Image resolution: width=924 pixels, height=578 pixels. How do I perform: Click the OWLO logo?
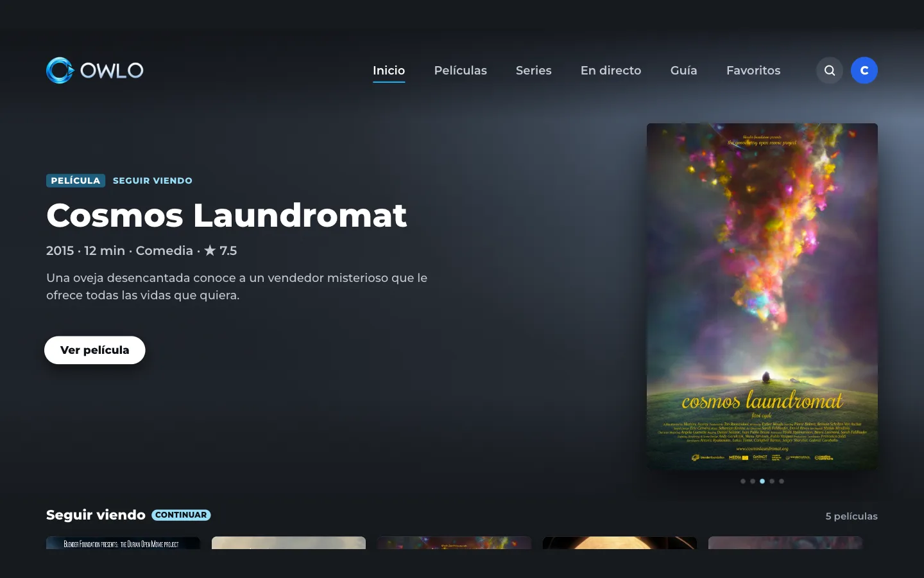point(95,71)
